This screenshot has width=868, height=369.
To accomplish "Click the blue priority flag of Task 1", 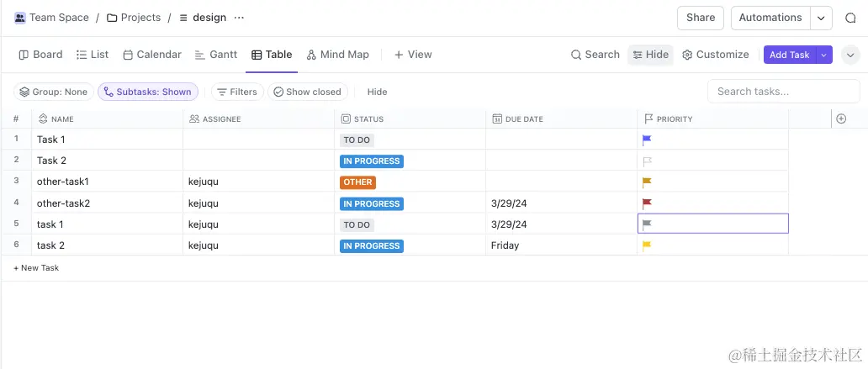I will point(647,140).
